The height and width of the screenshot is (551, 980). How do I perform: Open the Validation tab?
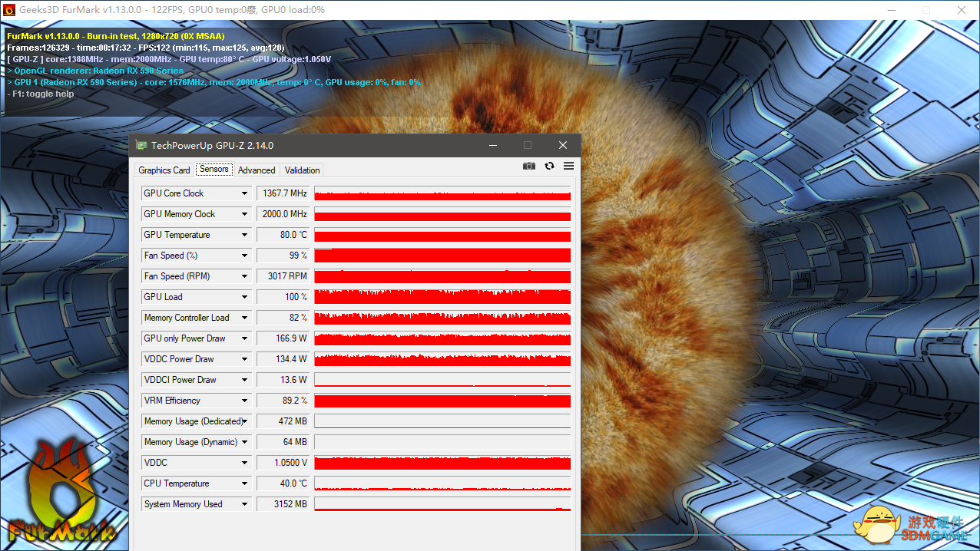(x=303, y=170)
